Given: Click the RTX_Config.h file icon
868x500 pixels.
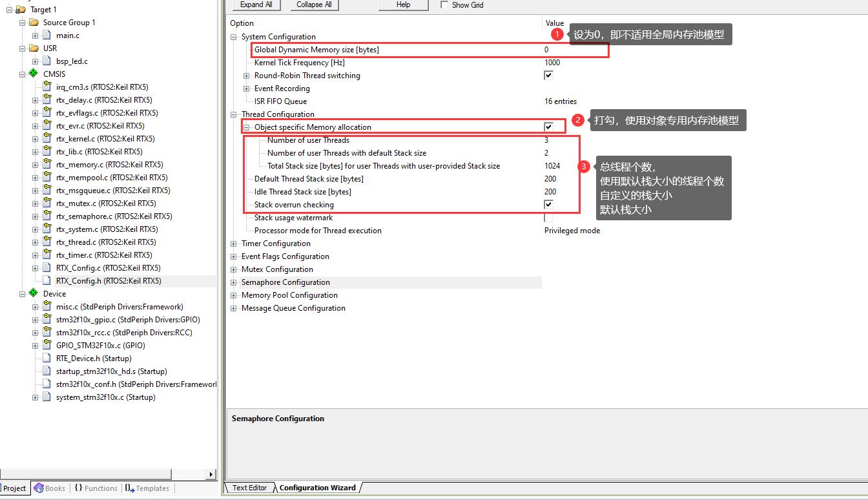Looking at the screenshot, I should (x=46, y=281).
